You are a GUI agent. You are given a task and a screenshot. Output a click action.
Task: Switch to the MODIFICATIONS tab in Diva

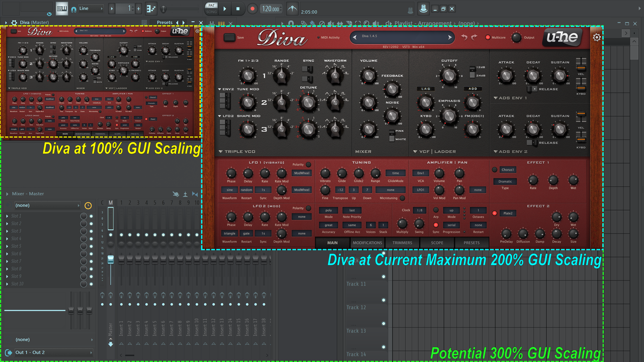tap(367, 242)
